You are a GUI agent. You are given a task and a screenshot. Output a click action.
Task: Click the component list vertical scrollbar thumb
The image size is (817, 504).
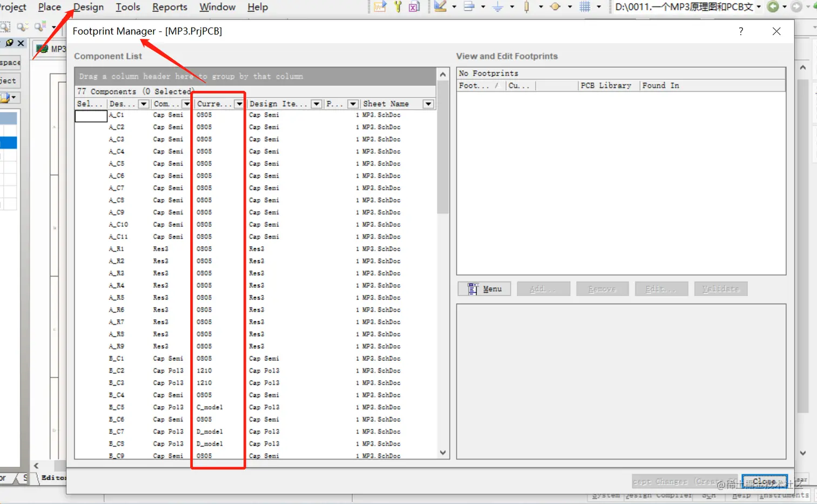point(443,147)
